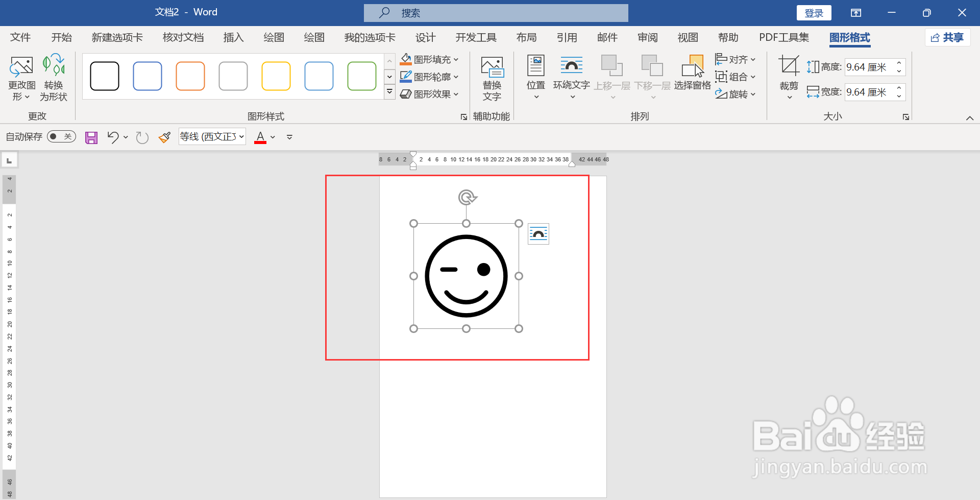The height and width of the screenshot is (500, 980).
Task: Switch to the 插入 Insert tab
Action: (234, 37)
